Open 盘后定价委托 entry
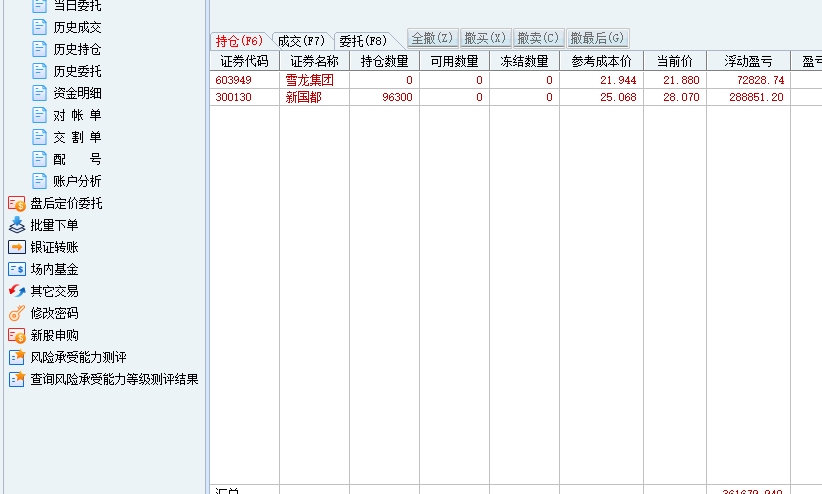Viewport: 822px width, 494px height. 66,203
